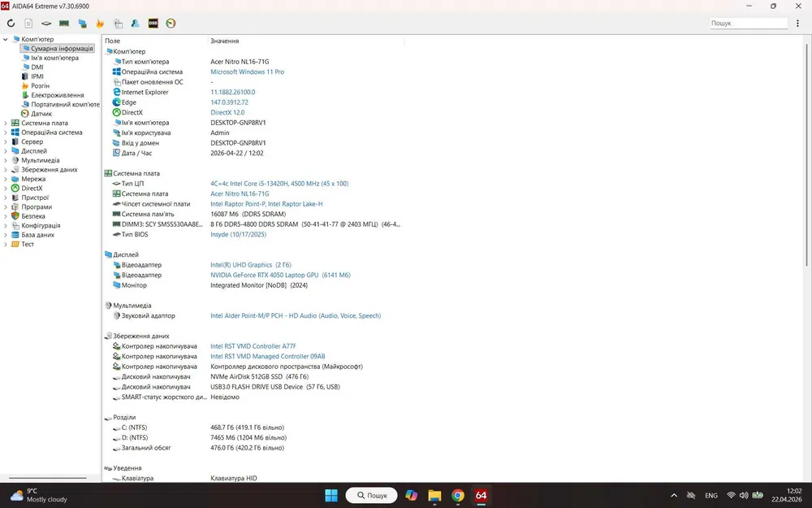Click the monitor diagnostics toolbar icon
The image size is (812, 508).
pos(82,24)
